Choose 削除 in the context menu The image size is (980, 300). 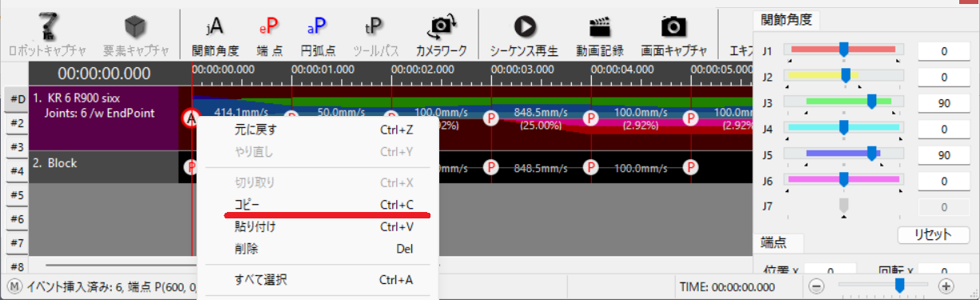point(318,249)
